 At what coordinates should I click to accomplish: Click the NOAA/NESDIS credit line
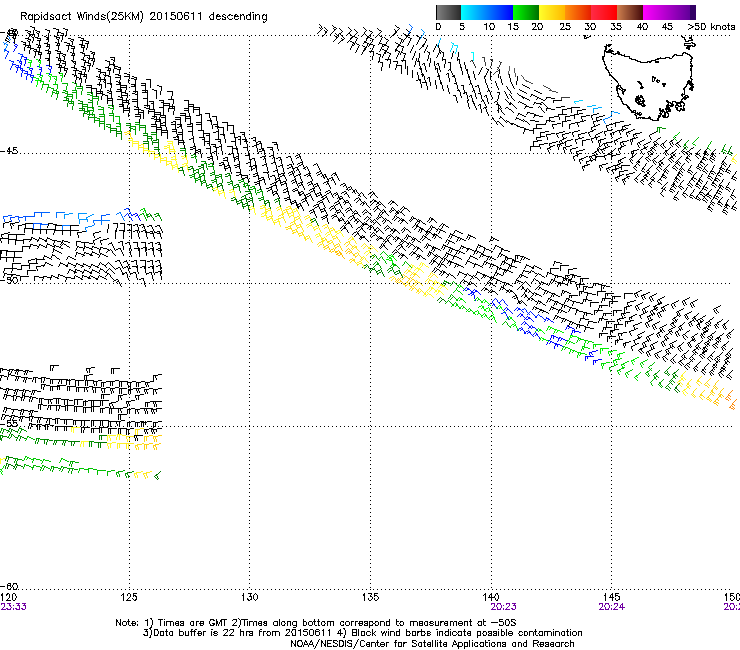pos(432,644)
